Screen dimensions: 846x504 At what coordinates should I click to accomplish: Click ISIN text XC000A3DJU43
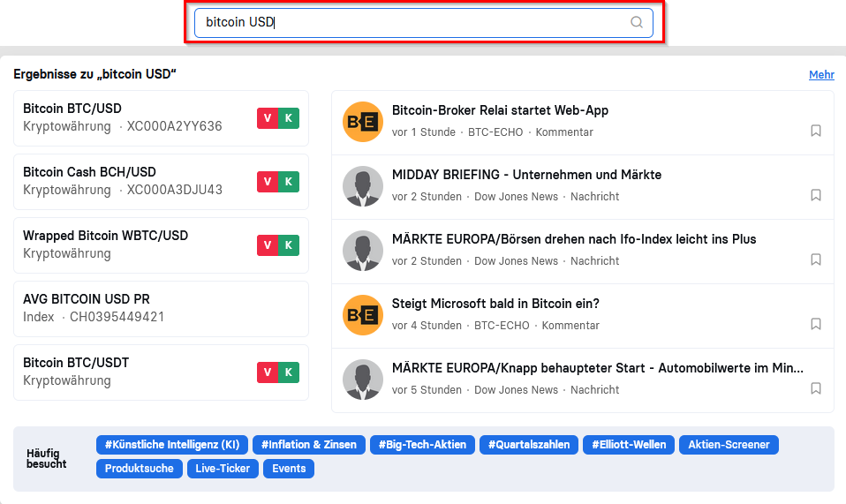tap(174, 190)
